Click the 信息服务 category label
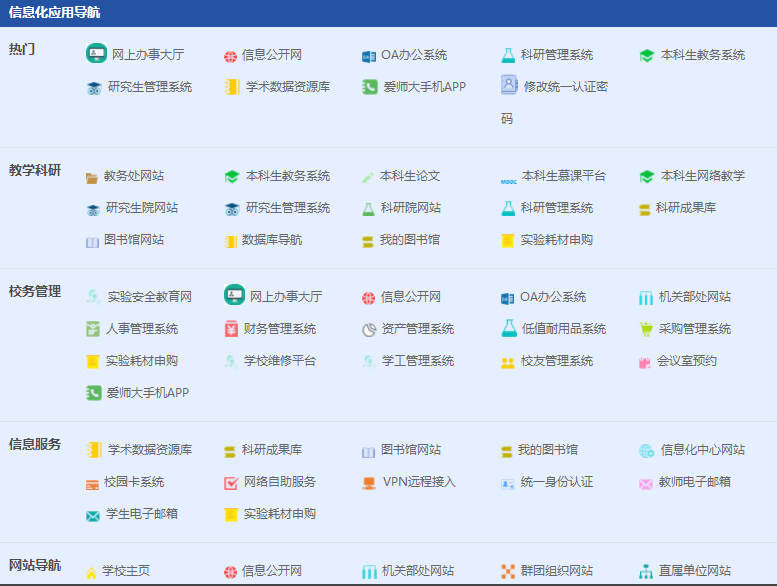The height and width of the screenshot is (586, 777). point(35,444)
